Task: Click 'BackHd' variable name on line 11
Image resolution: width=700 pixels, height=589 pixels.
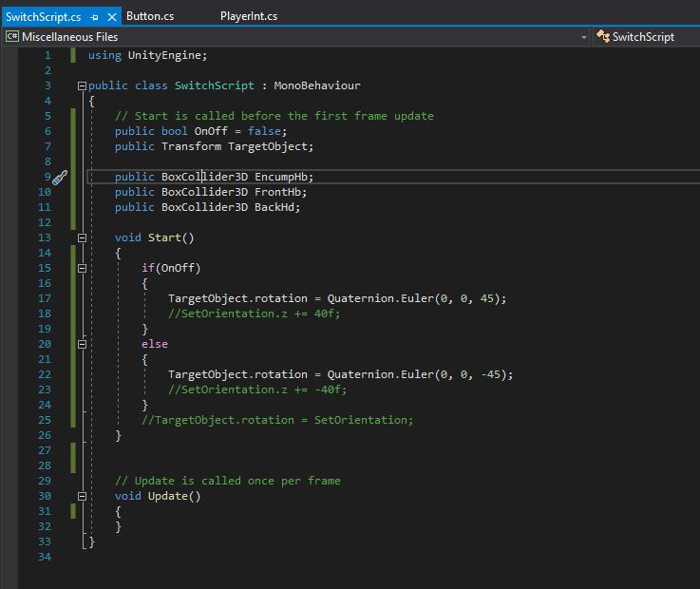Action: pyautogui.click(x=274, y=207)
